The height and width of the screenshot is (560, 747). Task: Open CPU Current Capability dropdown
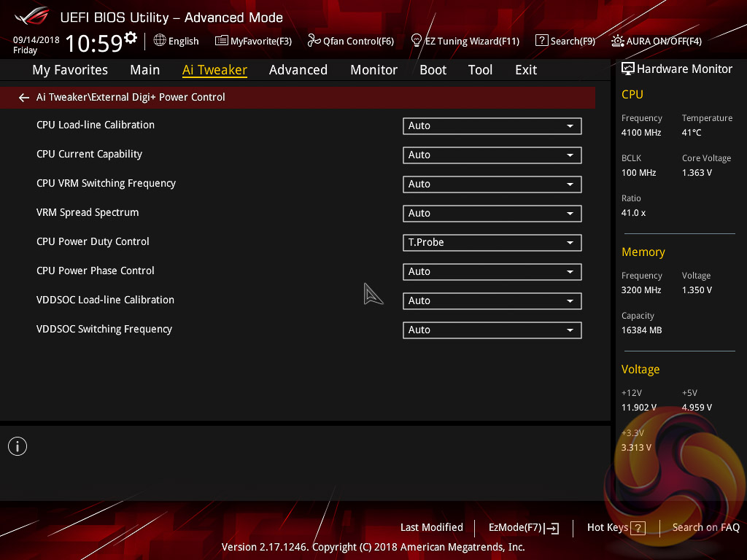[x=492, y=155]
